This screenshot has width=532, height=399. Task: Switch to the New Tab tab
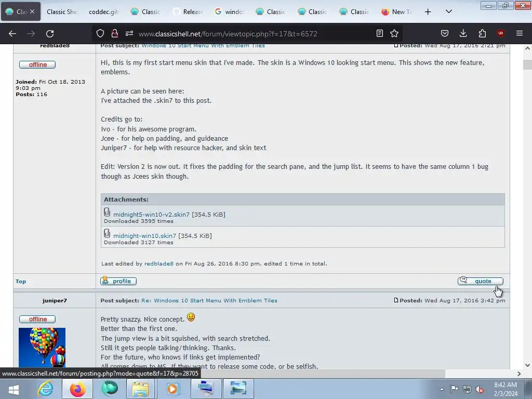tap(396, 11)
